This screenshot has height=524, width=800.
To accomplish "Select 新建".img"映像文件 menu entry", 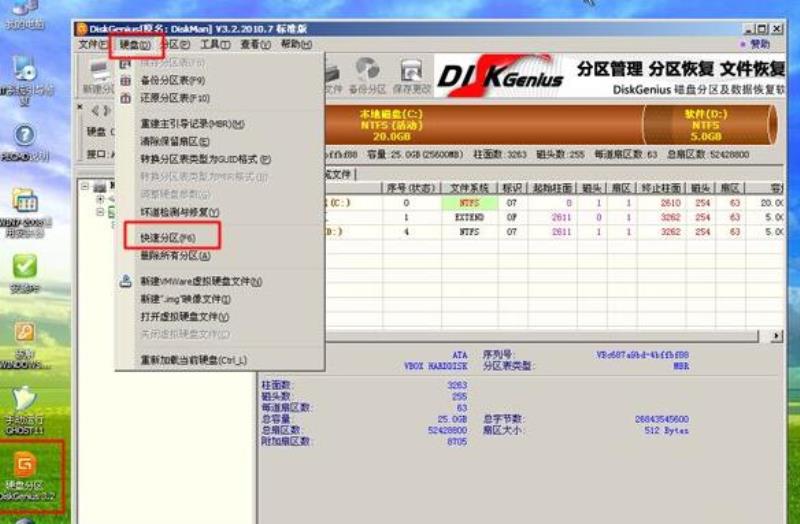I will coord(186,299).
